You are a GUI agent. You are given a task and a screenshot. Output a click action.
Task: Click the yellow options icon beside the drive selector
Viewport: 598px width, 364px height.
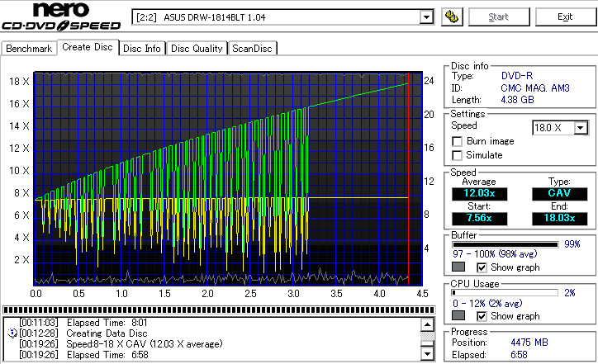[x=451, y=17]
